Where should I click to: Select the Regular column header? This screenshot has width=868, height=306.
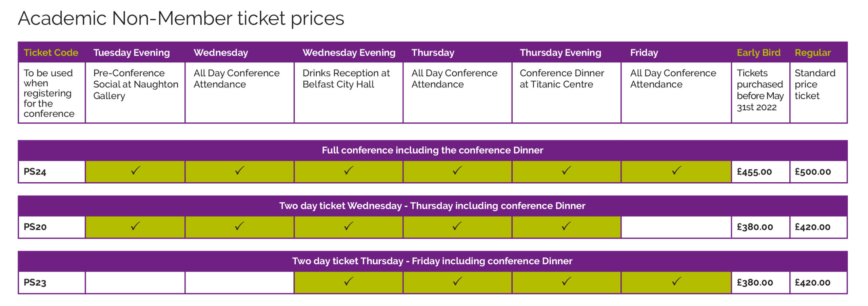pos(813,53)
